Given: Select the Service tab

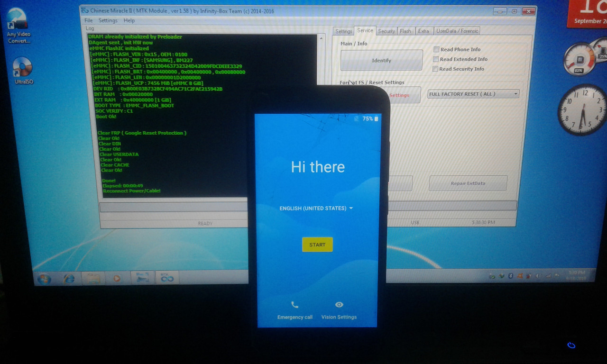Looking at the screenshot, I should click(365, 30).
